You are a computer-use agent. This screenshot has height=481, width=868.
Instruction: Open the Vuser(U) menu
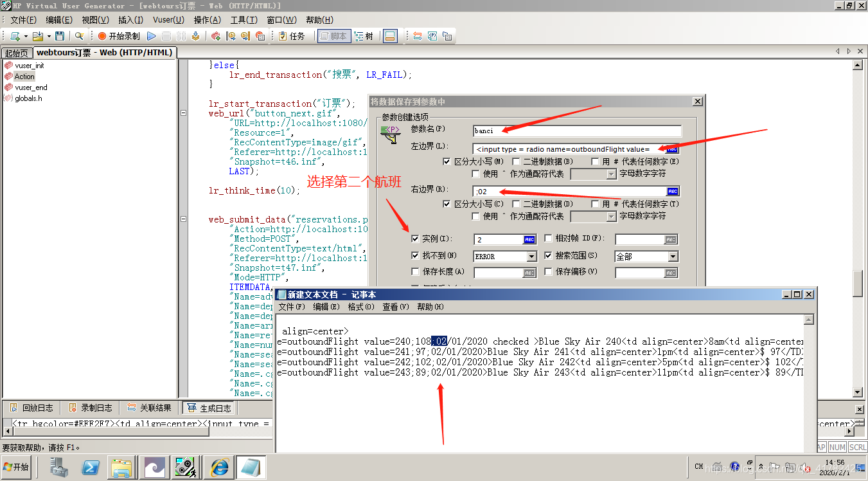click(x=168, y=20)
